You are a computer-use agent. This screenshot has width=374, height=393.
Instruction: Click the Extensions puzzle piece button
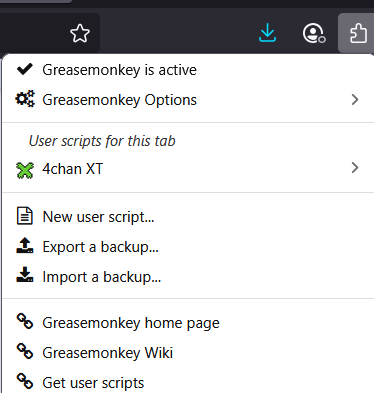pos(357,33)
